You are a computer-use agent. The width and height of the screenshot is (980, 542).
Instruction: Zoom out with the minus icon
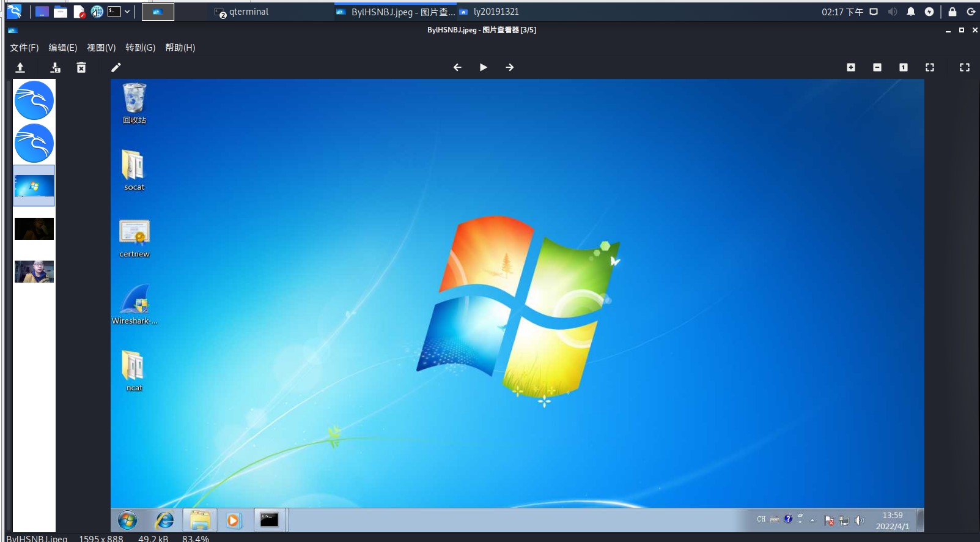click(x=877, y=67)
